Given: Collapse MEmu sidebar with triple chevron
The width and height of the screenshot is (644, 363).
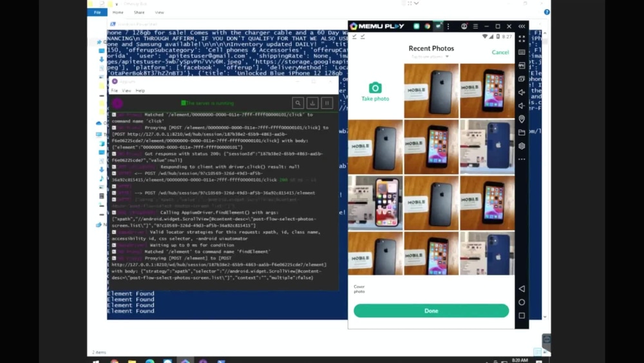Looking at the screenshot, I should 522,26.
